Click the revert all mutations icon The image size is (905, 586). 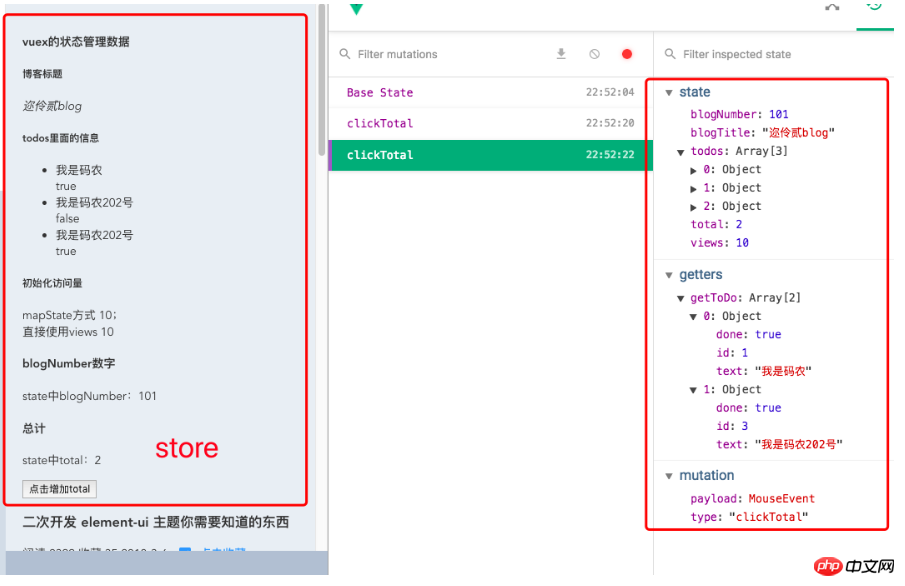click(x=594, y=54)
